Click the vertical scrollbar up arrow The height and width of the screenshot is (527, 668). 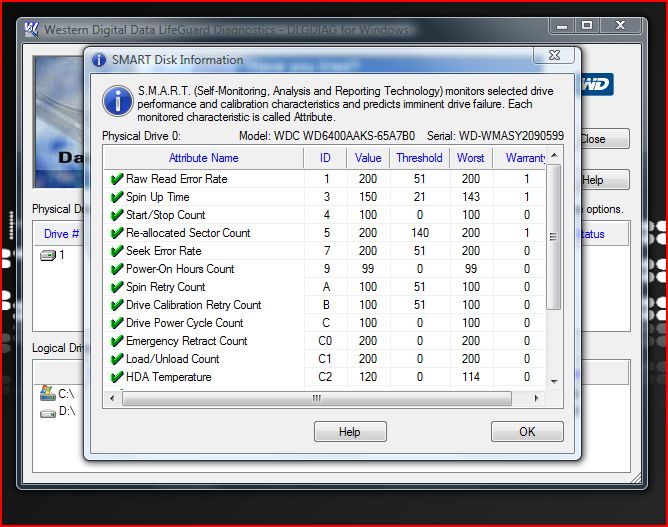click(554, 155)
